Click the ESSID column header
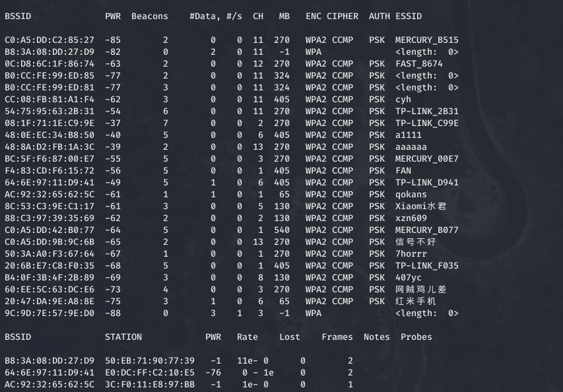The image size is (563, 392). tap(409, 16)
